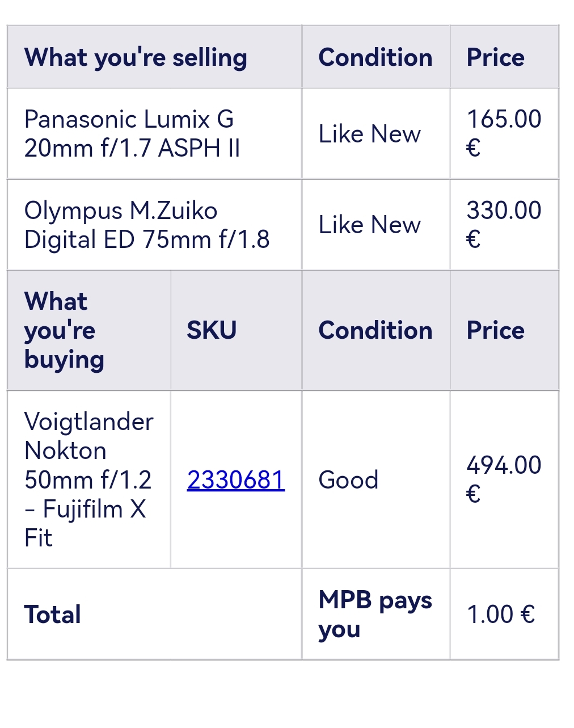Viewport: 574px width, 728px height.
Task: Click the 'MPB pays you' label
Action: pyautogui.click(x=375, y=614)
